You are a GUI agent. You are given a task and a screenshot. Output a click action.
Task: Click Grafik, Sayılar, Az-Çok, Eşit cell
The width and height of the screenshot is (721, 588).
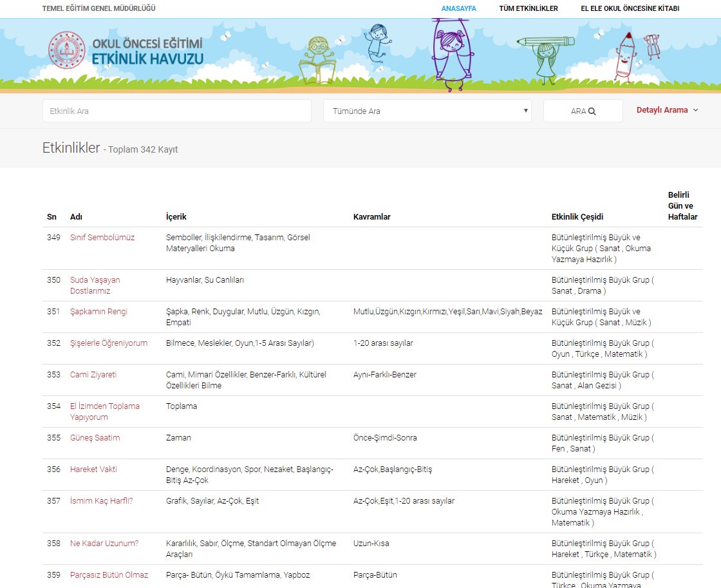[212, 500]
